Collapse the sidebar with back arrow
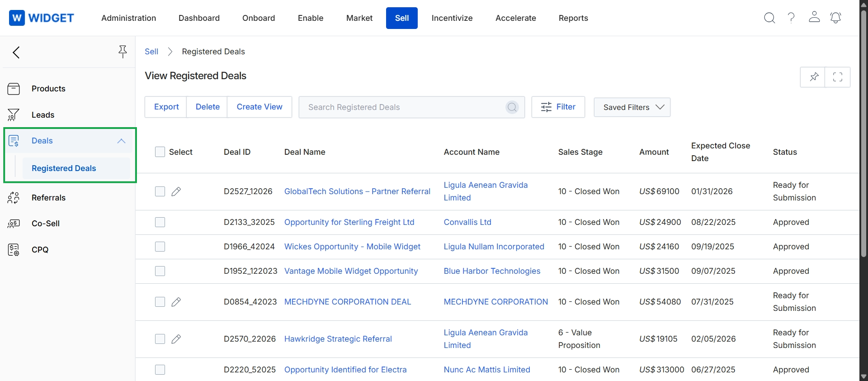Screen dimensions: 868x381 click(x=16, y=52)
